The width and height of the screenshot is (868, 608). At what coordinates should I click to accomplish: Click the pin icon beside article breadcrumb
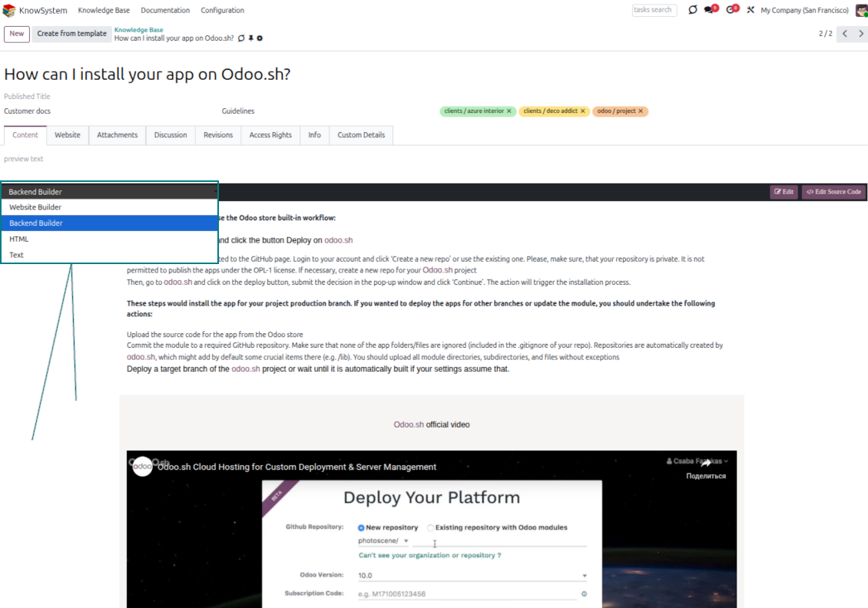(250, 38)
